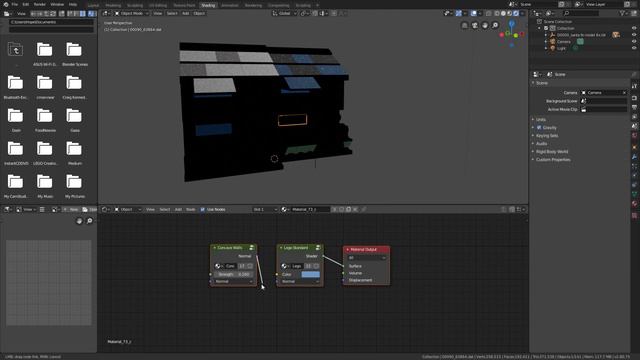This screenshot has height=360, width=640.
Task: Click the file path field in file browser
Action: point(51,22)
